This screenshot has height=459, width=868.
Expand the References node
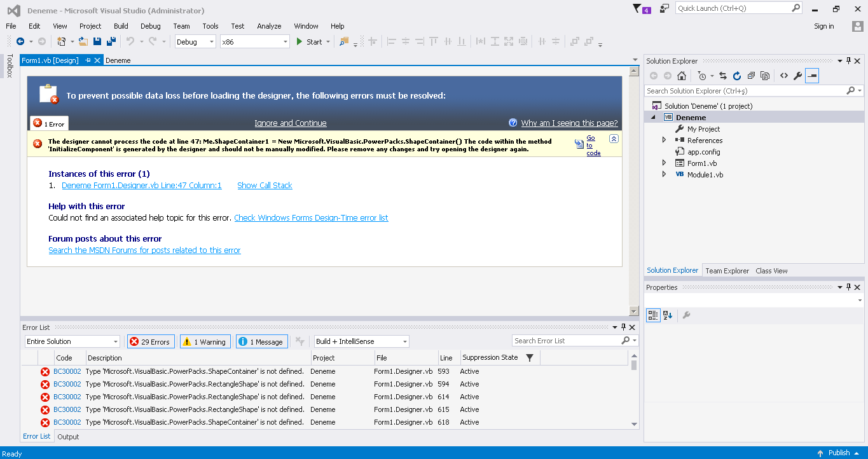click(x=665, y=140)
